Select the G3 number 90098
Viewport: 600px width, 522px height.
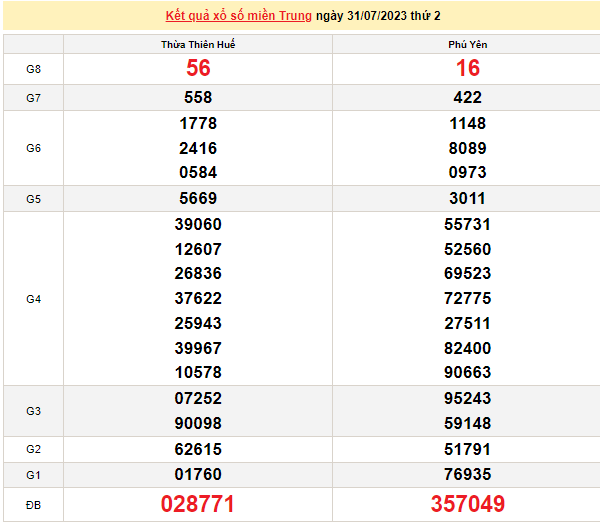[198, 423]
